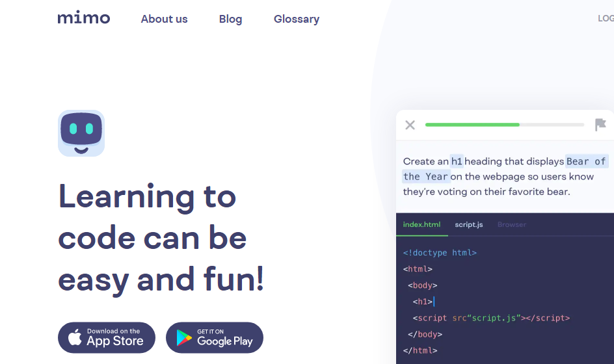Click the closing </body> tag line
This screenshot has width=614, height=364.
(x=425, y=334)
